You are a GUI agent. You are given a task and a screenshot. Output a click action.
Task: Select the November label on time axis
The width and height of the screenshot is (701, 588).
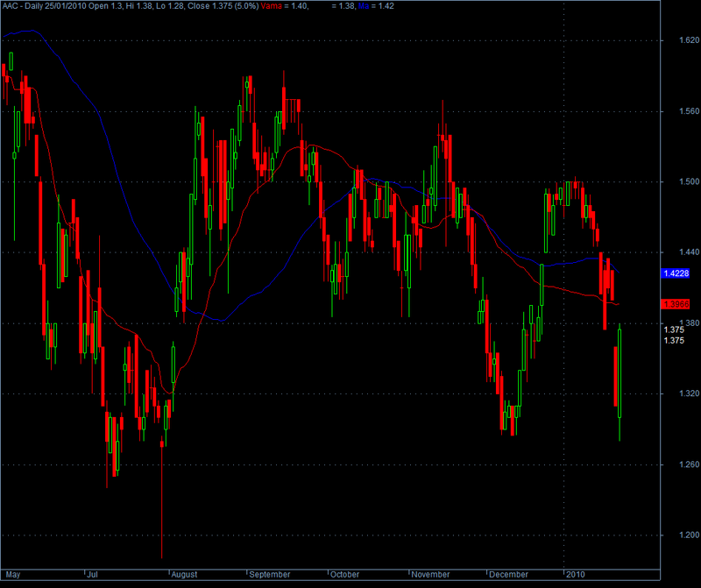point(430,575)
